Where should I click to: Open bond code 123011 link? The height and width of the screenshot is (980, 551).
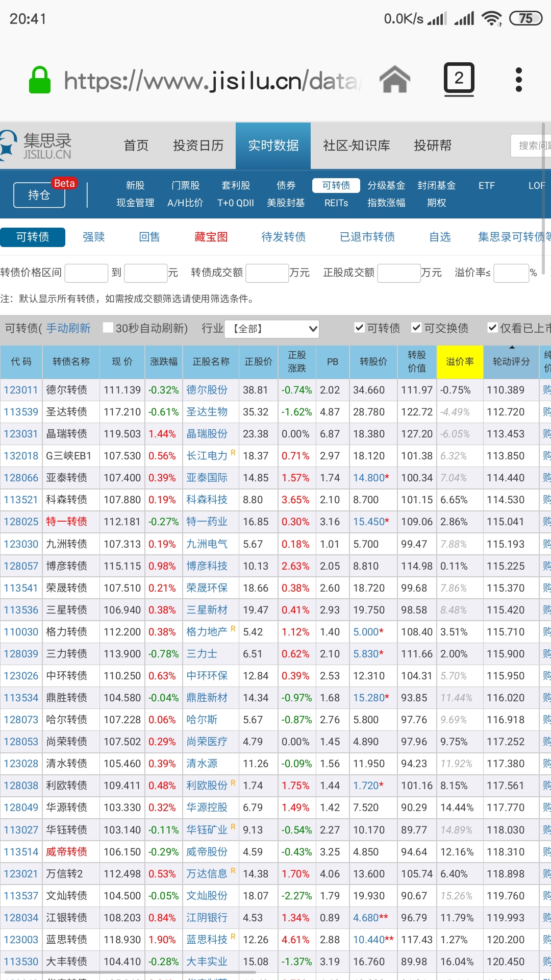tap(21, 390)
